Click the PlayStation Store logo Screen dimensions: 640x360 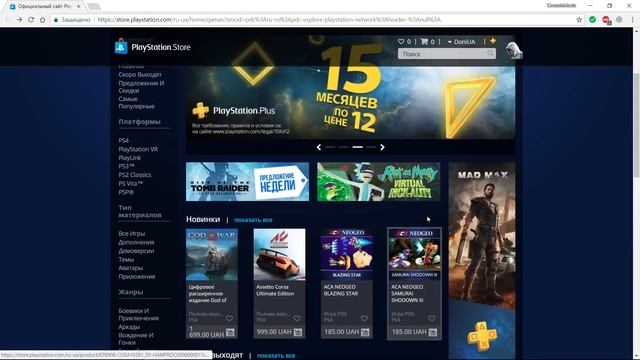pos(153,47)
